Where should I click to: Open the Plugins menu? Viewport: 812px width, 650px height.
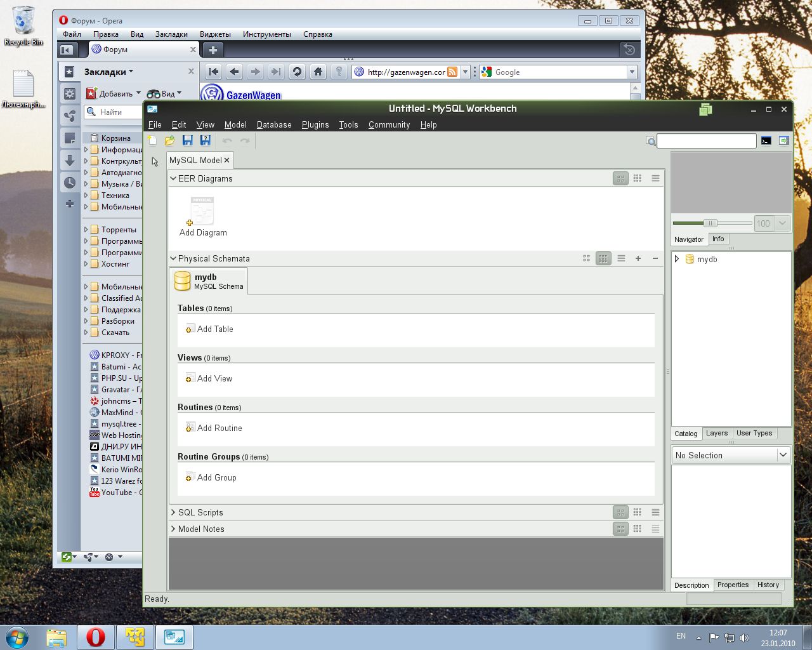(315, 125)
